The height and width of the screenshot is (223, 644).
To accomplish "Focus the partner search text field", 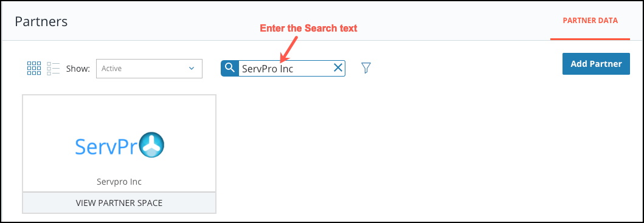I will tap(286, 69).
